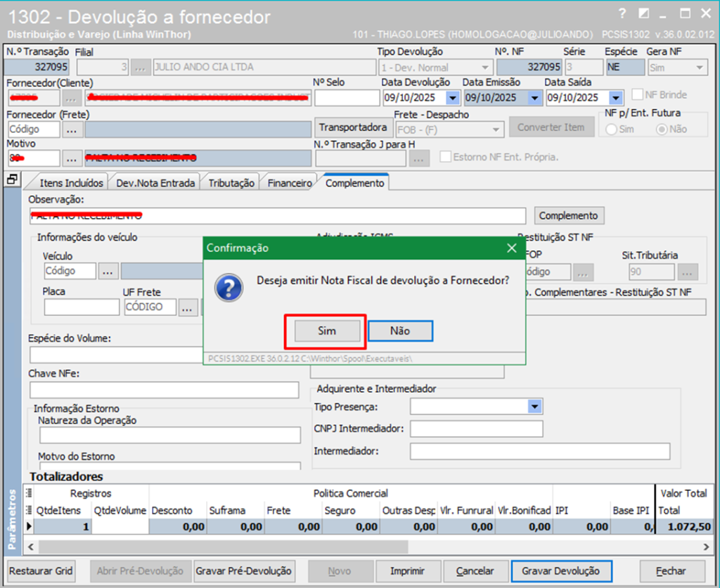Open the UF Frete lookup ellipsis button
The image size is (720, 588).
(188, 307)
